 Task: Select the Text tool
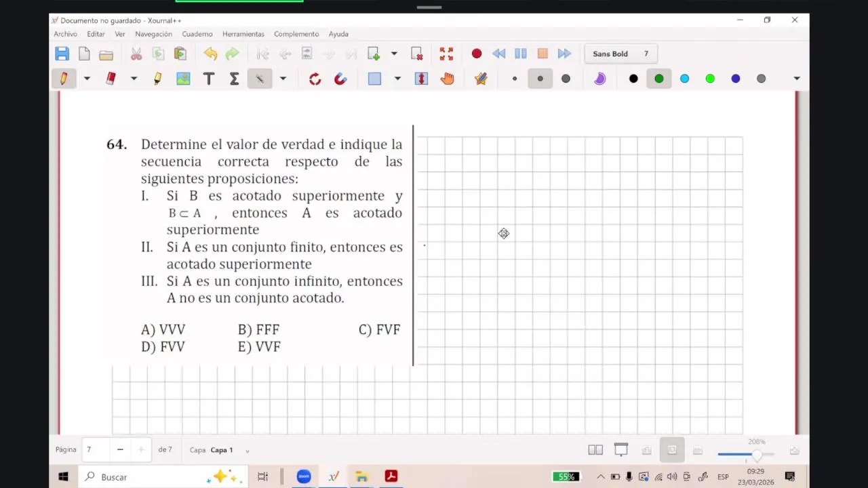point(209,79)
